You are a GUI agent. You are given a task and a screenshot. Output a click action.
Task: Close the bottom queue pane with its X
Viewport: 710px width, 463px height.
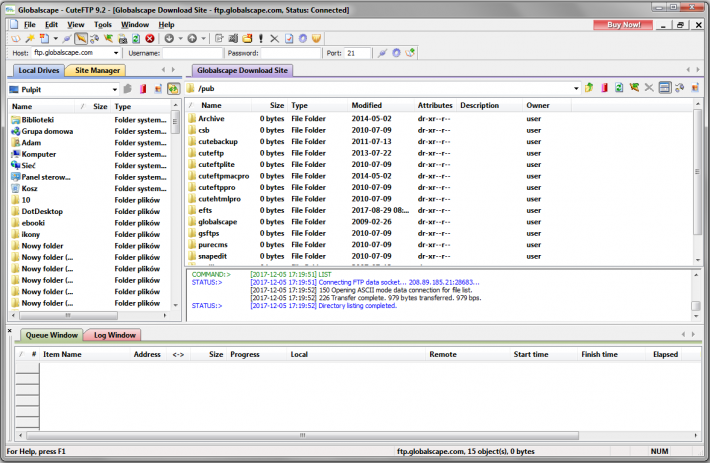pyautogui.click(x=10, y=331)
